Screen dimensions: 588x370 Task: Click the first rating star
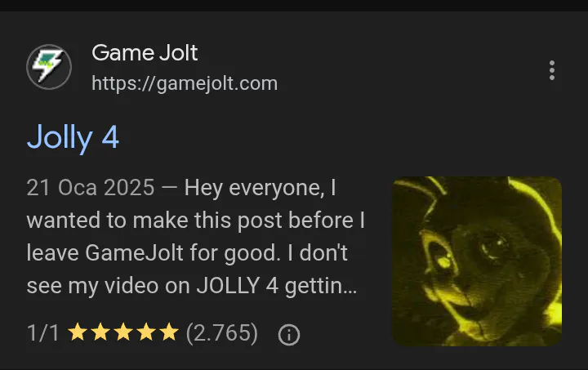pos(78,332)
